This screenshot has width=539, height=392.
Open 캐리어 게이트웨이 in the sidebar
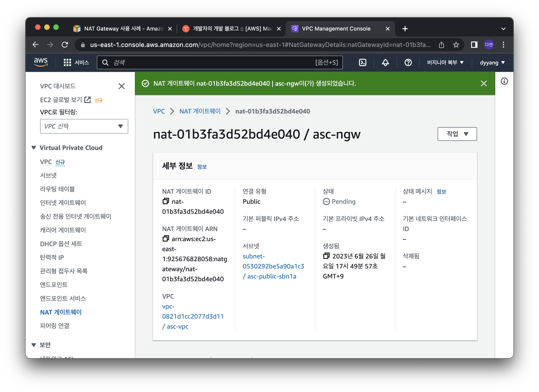pos(63,230)
